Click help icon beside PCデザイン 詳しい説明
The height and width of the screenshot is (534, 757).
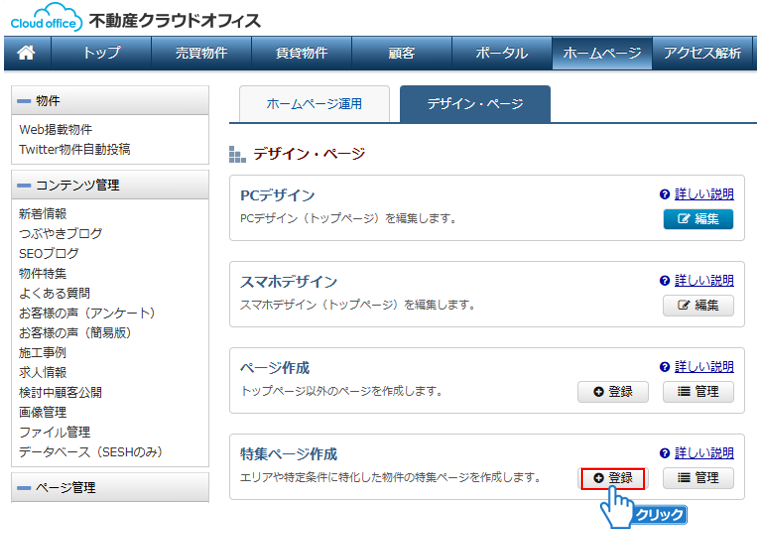click(x=664, y=194)
